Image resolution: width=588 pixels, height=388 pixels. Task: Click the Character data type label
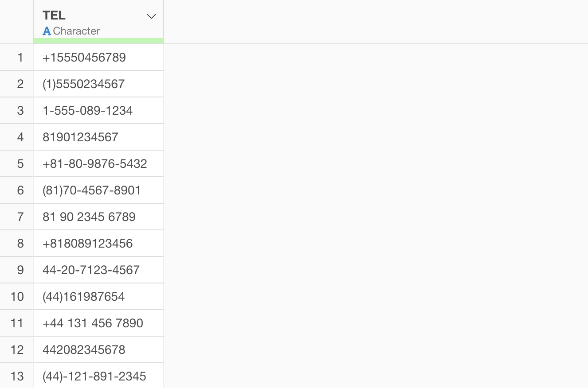[x=76, y=31]
